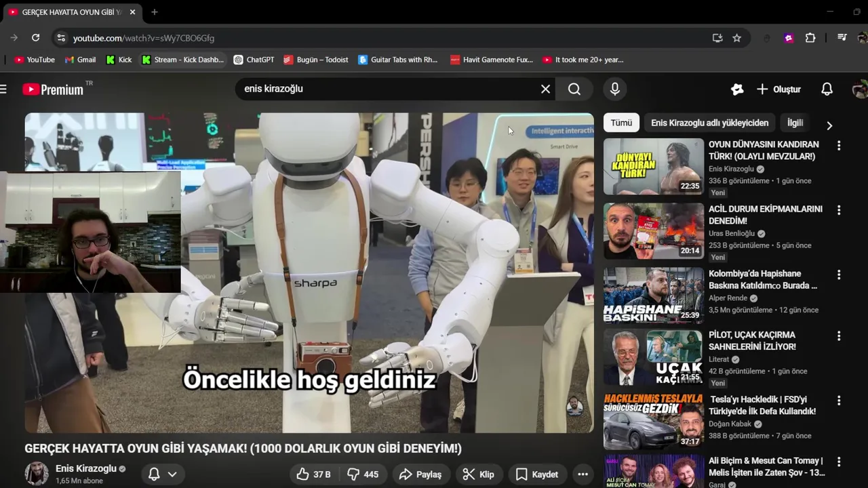Start voice search with microphone
868x488 pixels.
tap(614, 89)
